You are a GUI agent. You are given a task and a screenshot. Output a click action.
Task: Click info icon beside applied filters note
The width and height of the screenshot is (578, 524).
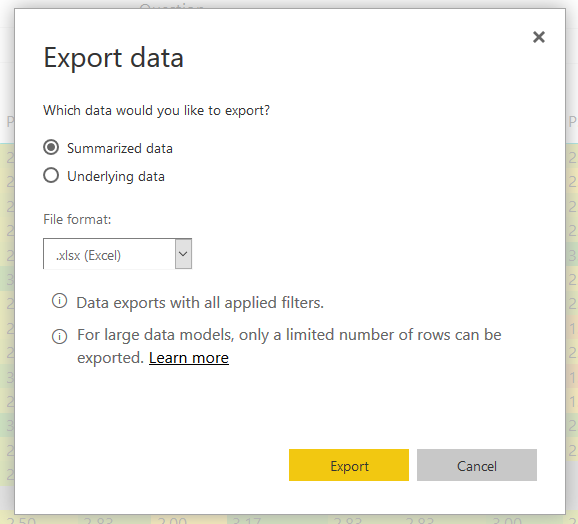[59, 301]
